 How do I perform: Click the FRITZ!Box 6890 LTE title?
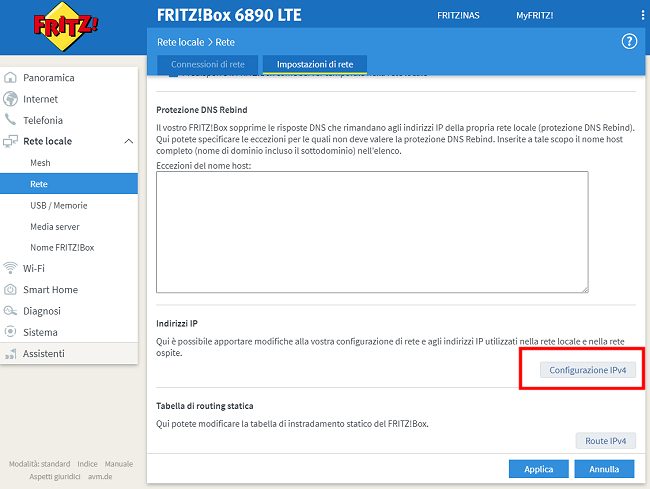point(229,15)
